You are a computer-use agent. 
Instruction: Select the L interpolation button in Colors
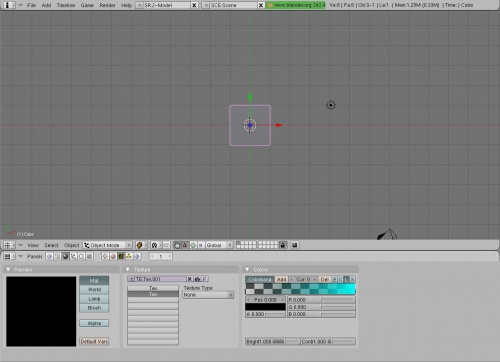pyautogui.click(x=346, y=280)
